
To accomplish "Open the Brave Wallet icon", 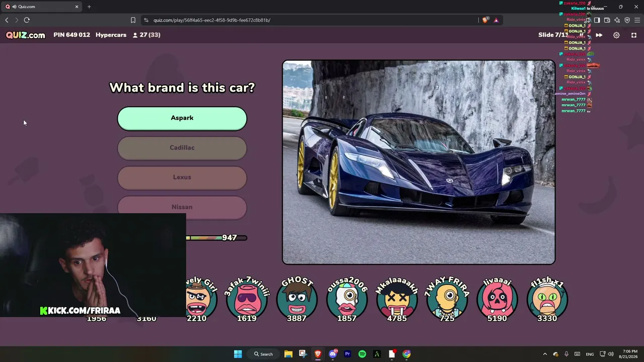I will [607, 20].
